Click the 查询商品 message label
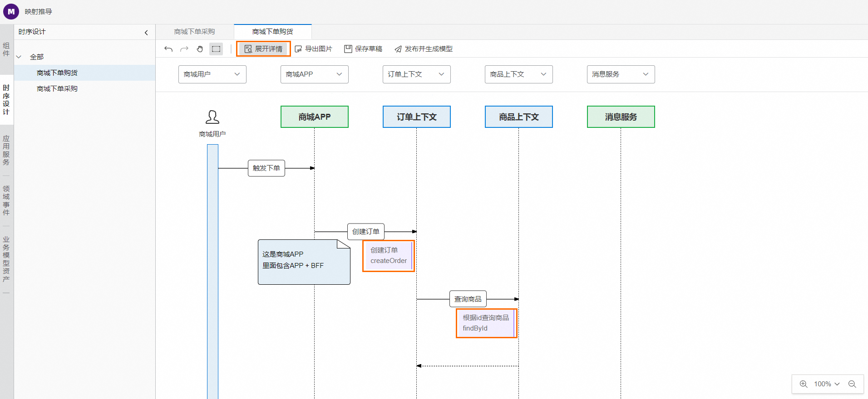Viewport: 868px width, 399px height. pyautogui.click(x=468, y=299)
